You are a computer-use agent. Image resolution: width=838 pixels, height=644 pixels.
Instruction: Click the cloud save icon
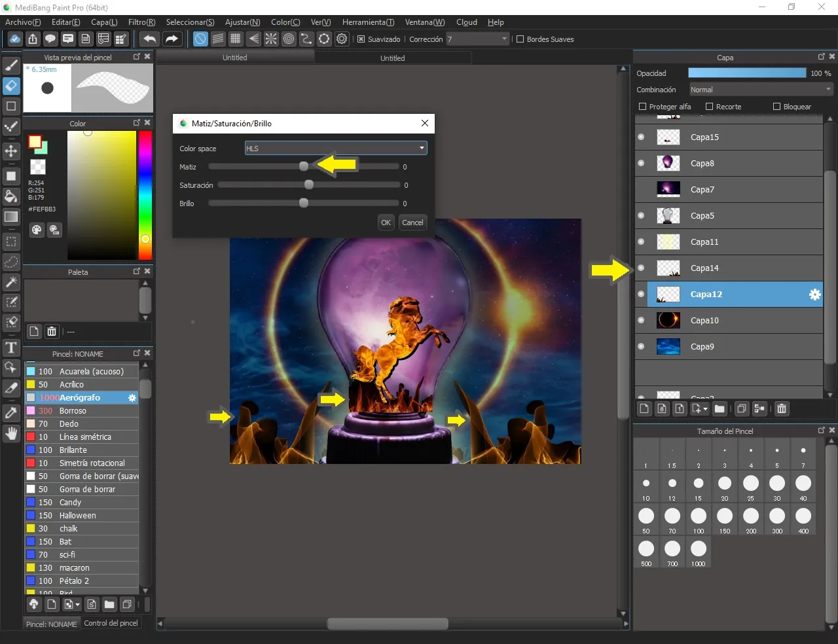(x=14, y=39)
